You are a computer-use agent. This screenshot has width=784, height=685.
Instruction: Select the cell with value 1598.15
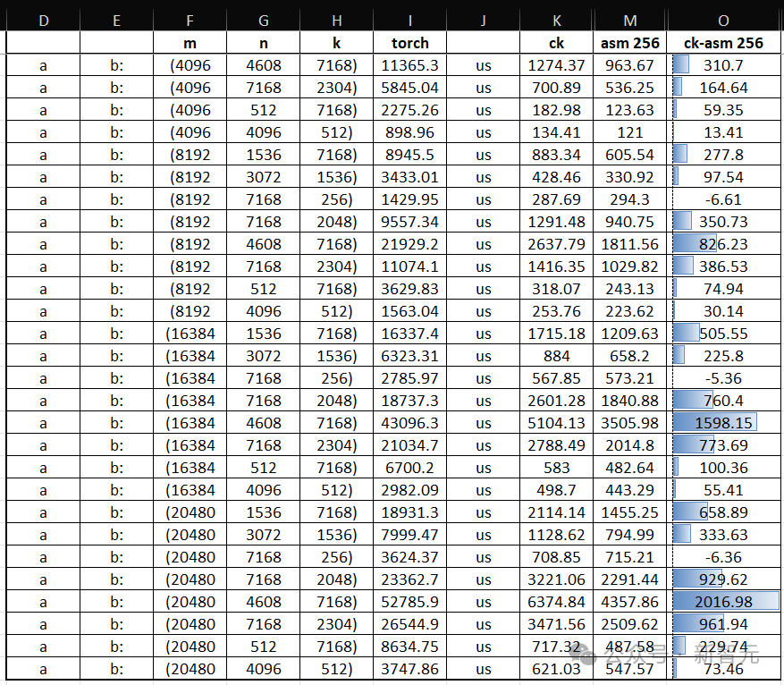tap(723, 423)
